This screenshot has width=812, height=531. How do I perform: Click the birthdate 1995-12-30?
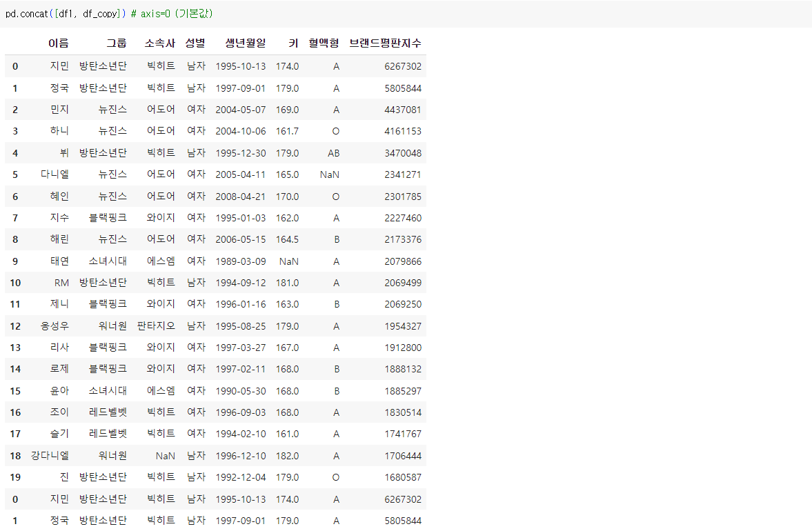pyautogui.click(x=240, y=153)
